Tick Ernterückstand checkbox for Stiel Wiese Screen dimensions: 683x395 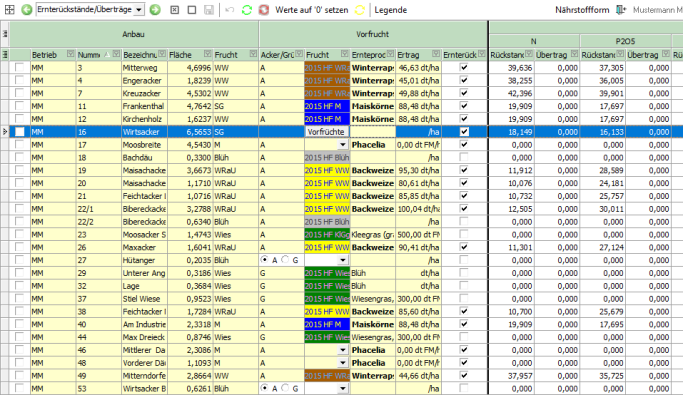464,298
